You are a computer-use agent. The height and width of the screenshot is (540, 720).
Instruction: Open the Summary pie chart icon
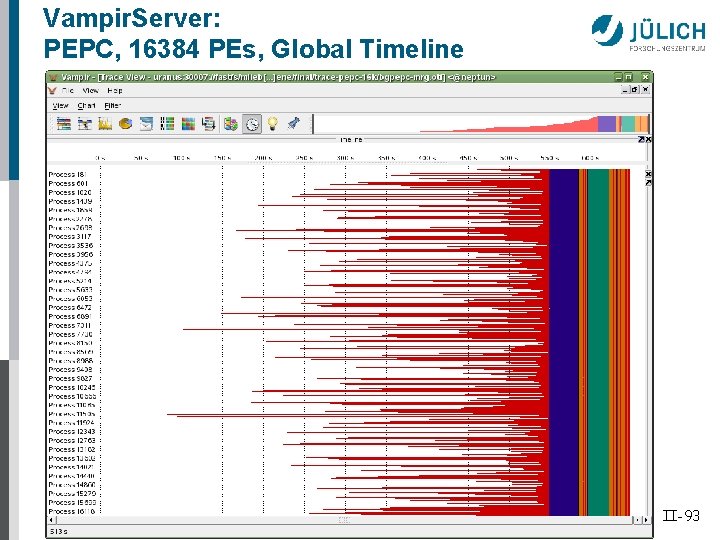tap(126, 124)
